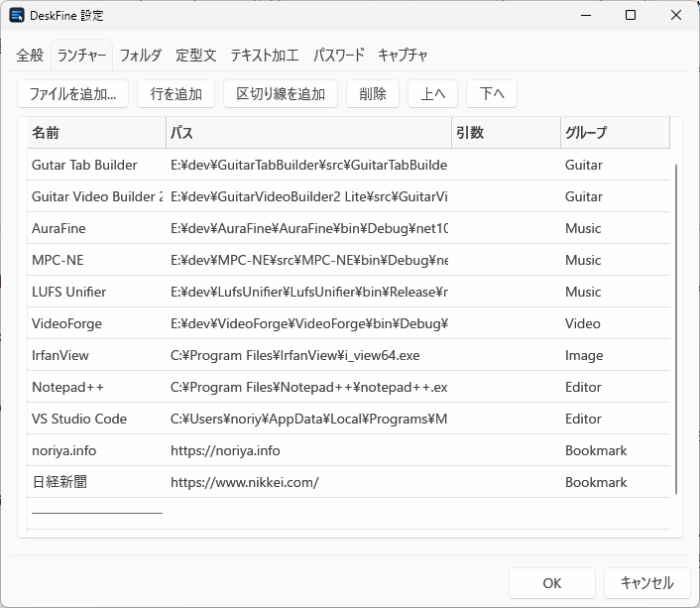Viewport: 700px width, 608px height.
Task: Click the notepad++.exe path cell
Action: [308, 387]
